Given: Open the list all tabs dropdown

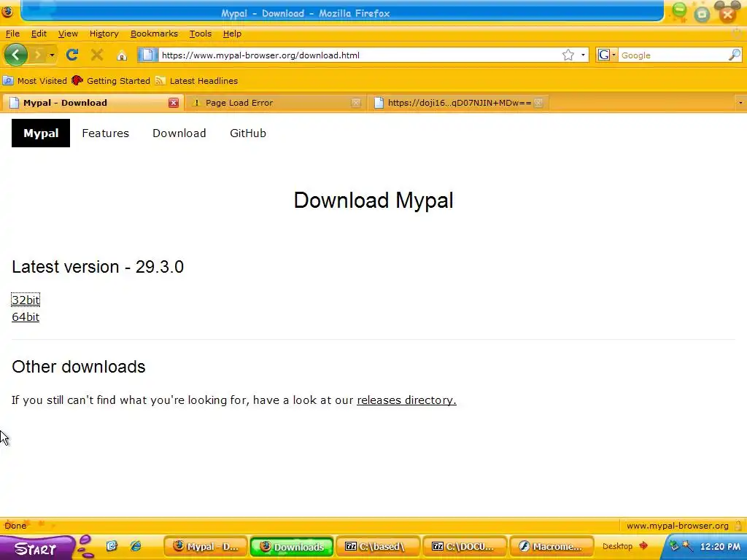Looking at the screenshot, I should point(740,103).
